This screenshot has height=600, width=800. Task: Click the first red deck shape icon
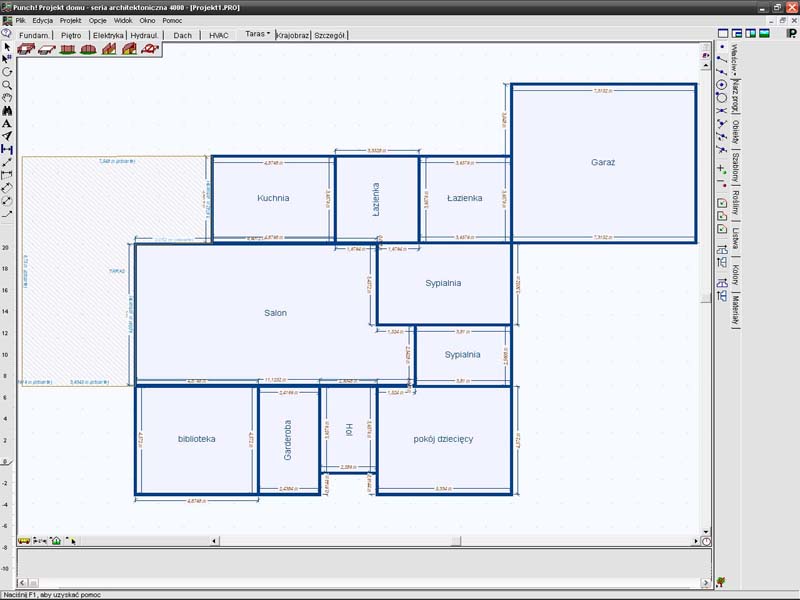click(25, 49)
